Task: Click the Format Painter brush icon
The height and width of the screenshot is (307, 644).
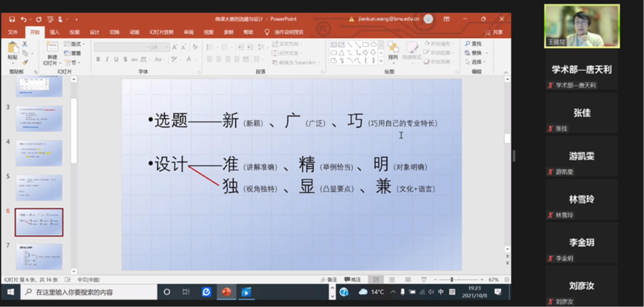Action: pos(25,62)
